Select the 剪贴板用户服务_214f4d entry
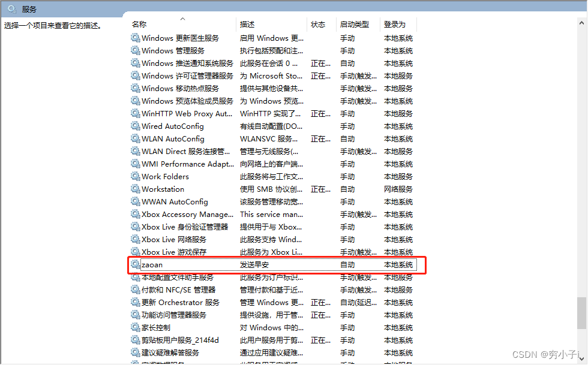Image resolution: width=588 pixels, height=365 pixels. [x=180, y=340]
